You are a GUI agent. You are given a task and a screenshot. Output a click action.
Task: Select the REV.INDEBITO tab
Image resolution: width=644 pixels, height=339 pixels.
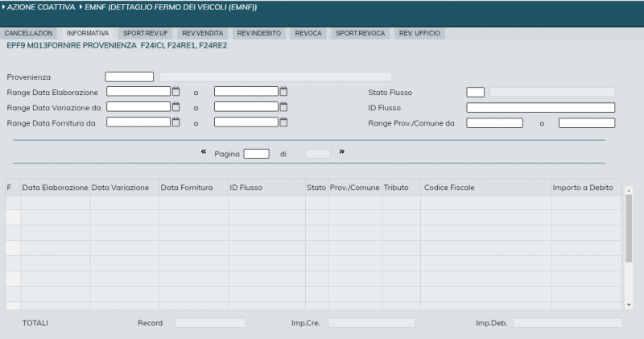point(260,34)
